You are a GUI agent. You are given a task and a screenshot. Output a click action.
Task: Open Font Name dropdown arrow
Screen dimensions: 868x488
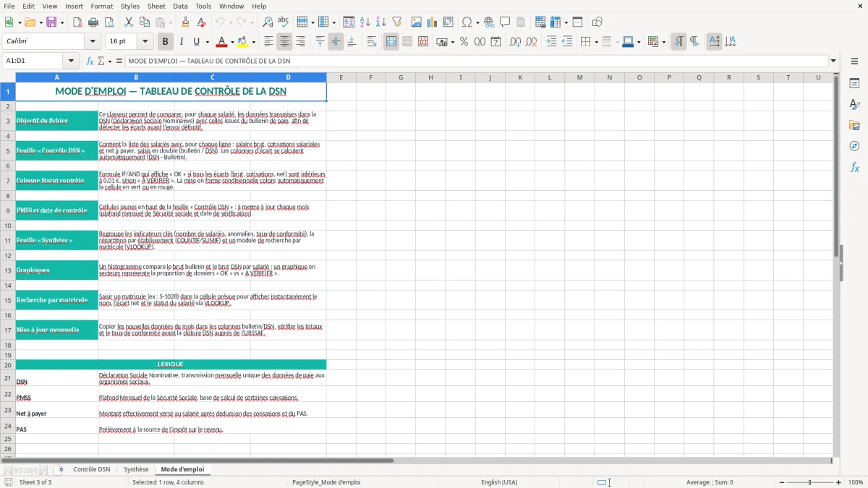92,42
